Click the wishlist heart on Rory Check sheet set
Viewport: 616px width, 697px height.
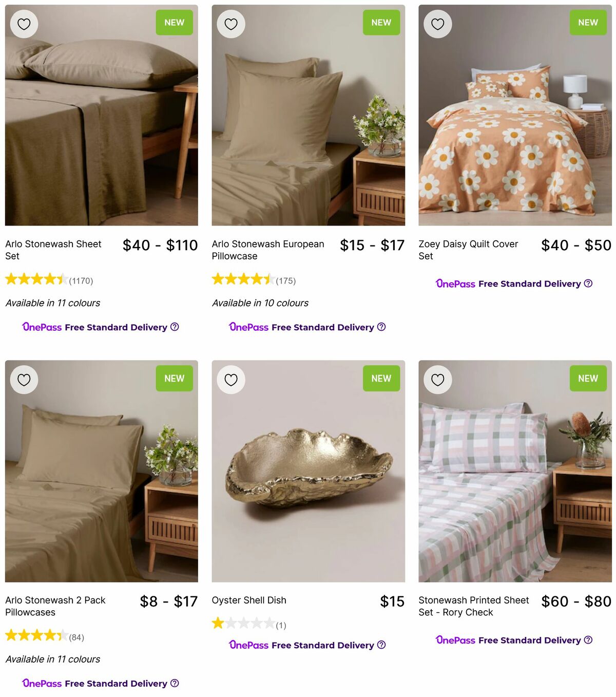click(x=438, y=379)
